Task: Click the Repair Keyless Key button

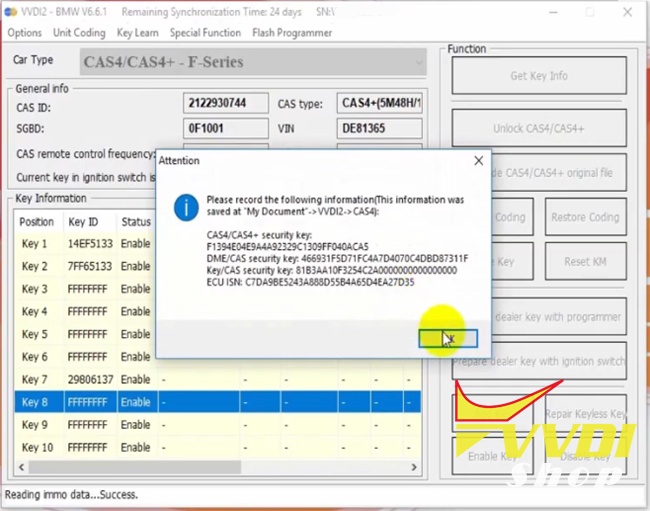Action: 585,414
